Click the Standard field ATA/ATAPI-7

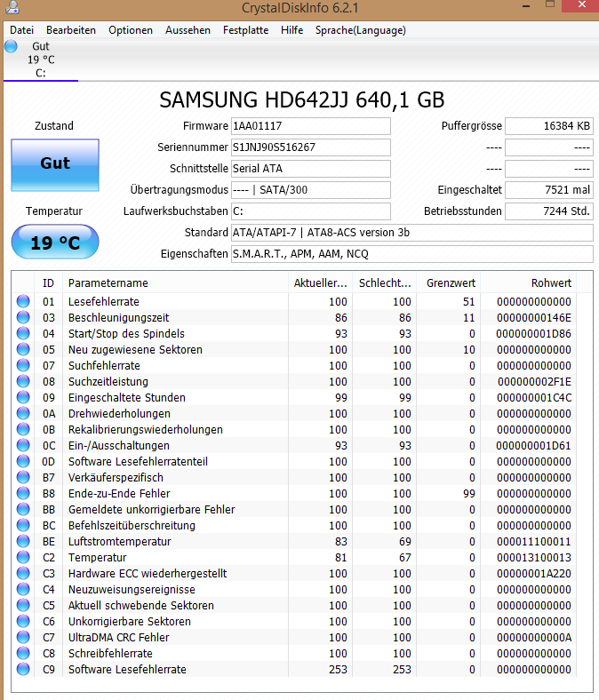point(411,233)
